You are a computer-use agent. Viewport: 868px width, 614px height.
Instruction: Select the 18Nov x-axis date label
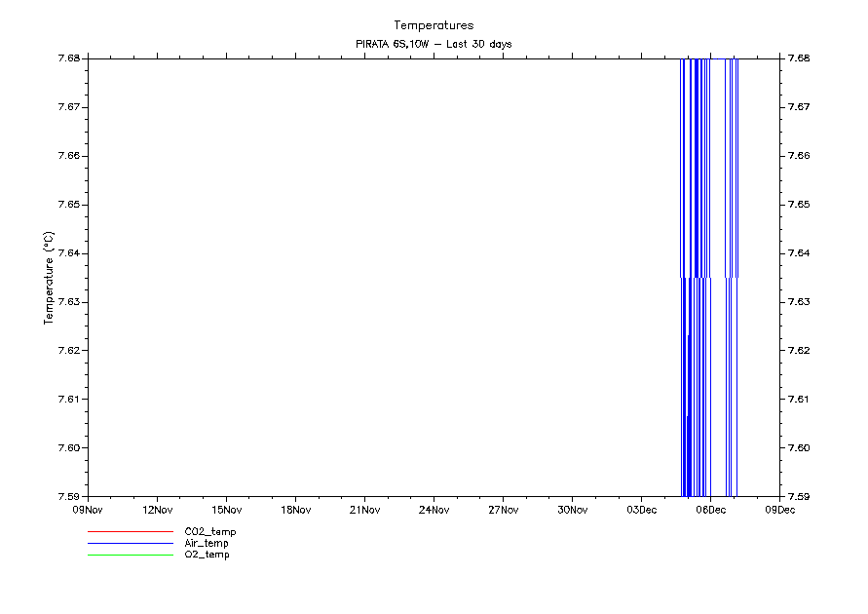coord(295,509)
